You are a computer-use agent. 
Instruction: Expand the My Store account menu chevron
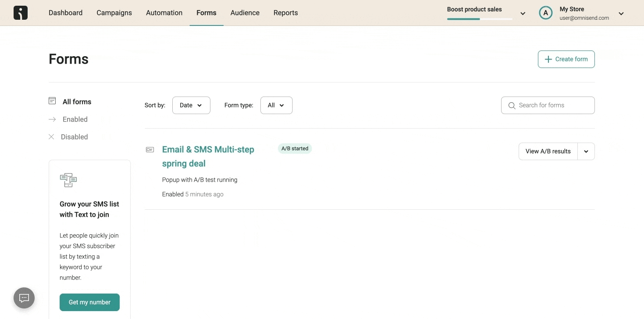[621, 14]
